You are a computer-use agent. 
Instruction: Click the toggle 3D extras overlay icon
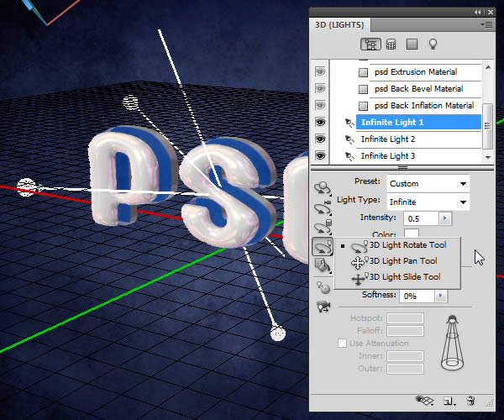[423, 401]
